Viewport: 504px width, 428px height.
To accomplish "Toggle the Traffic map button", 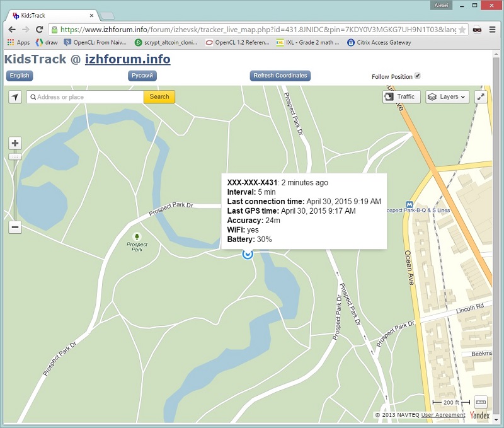I will pyautogui.click(x=401, y=97).
